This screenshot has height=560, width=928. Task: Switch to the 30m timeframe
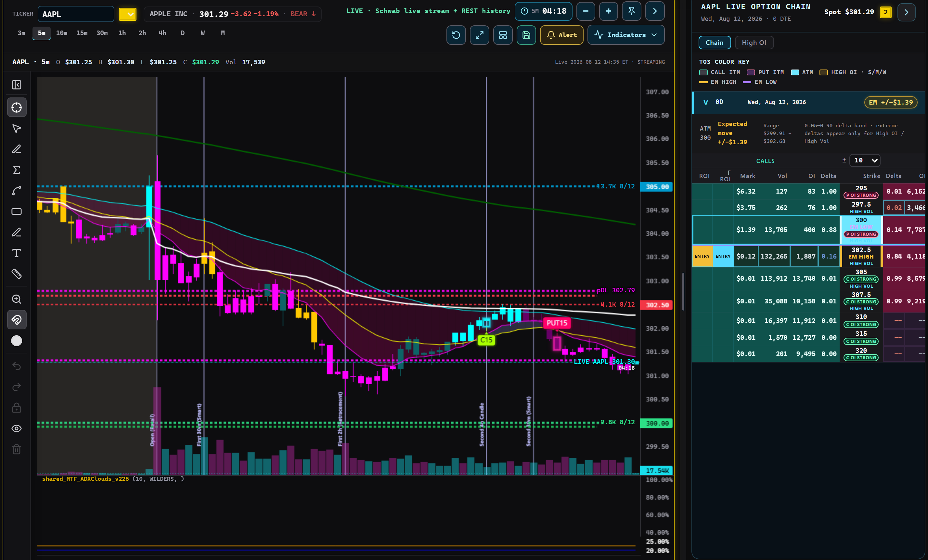point(102,33)
